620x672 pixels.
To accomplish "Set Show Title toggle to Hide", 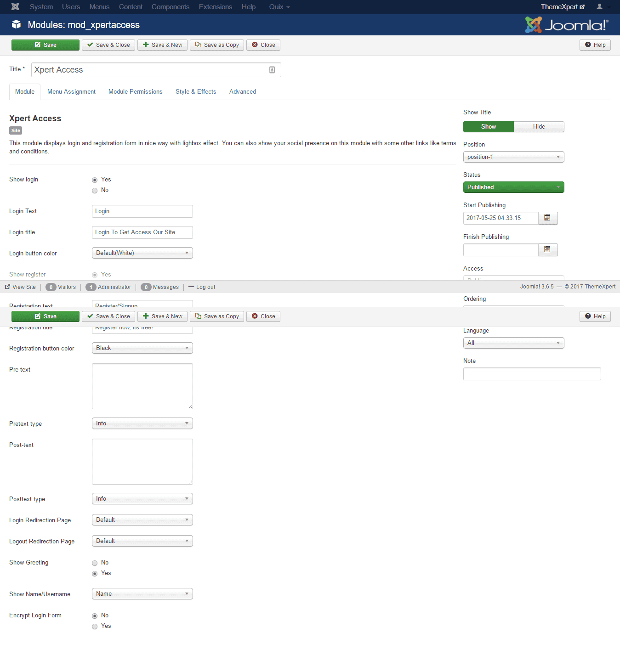I will tap(539, 127).
